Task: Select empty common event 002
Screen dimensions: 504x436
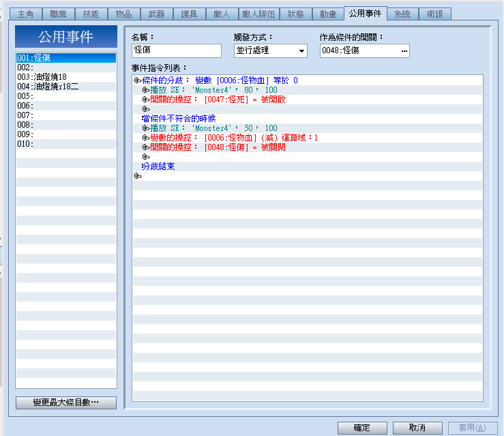Action: (66, 68)
